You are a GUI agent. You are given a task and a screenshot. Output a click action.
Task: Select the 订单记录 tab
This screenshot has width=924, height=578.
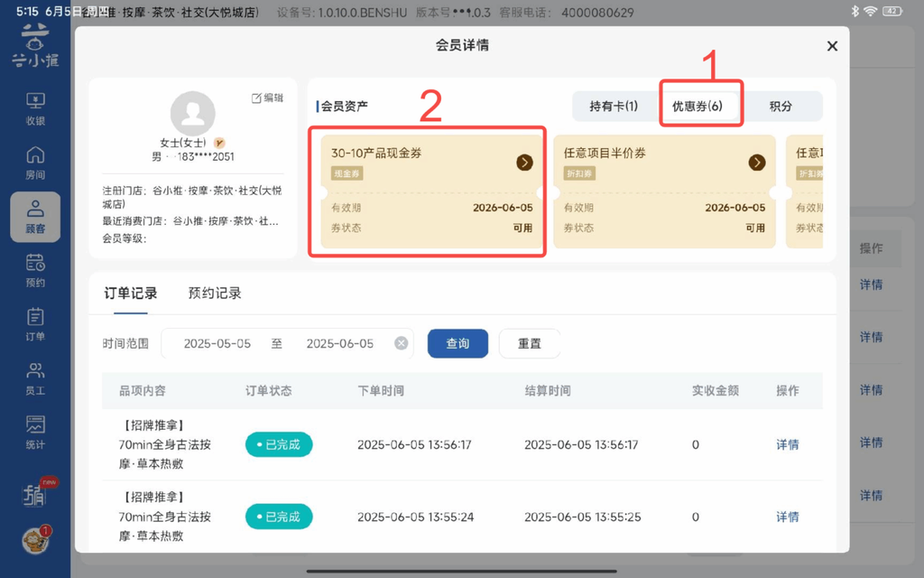131,294
